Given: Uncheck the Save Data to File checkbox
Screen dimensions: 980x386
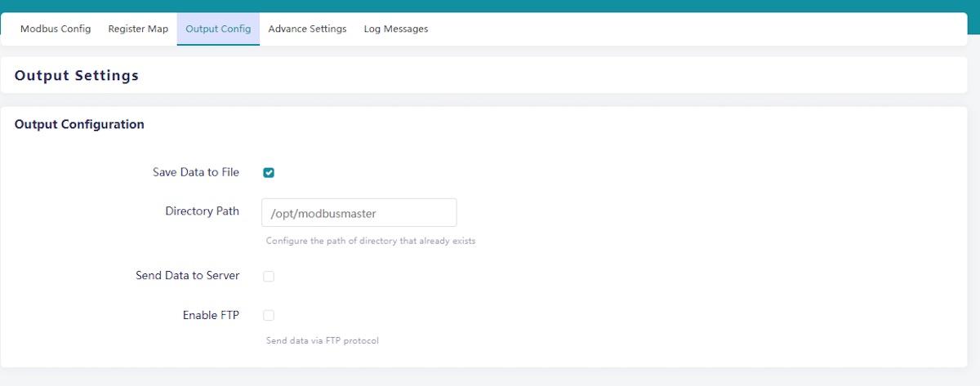Looking at the screenshot, I should click(269, 172).
